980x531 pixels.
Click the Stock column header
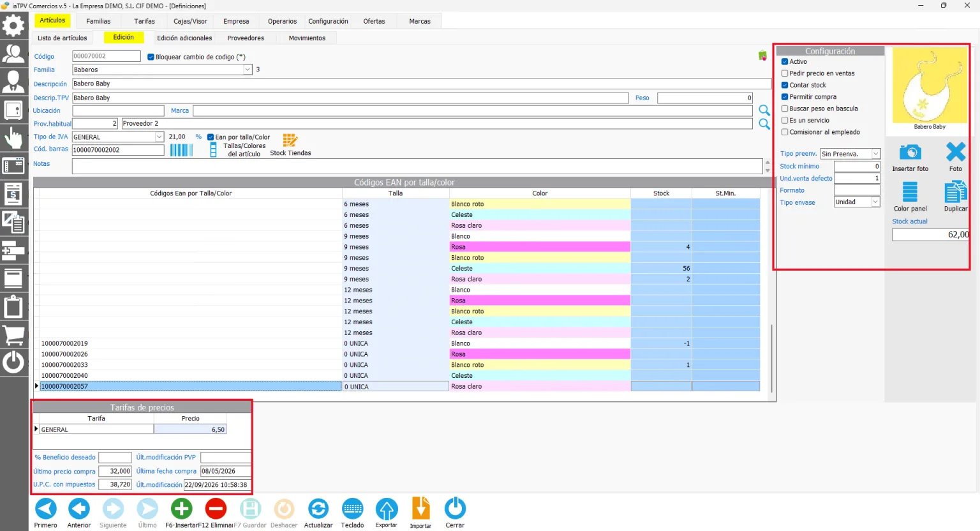click(x=661, y=193)
